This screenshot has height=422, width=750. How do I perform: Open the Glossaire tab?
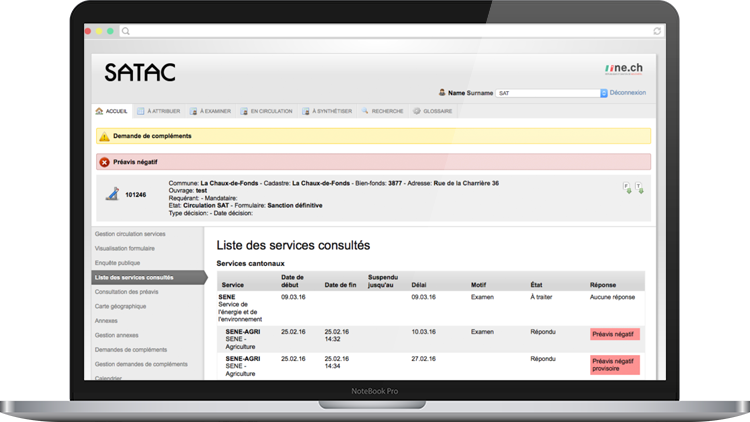coord(433,111)
